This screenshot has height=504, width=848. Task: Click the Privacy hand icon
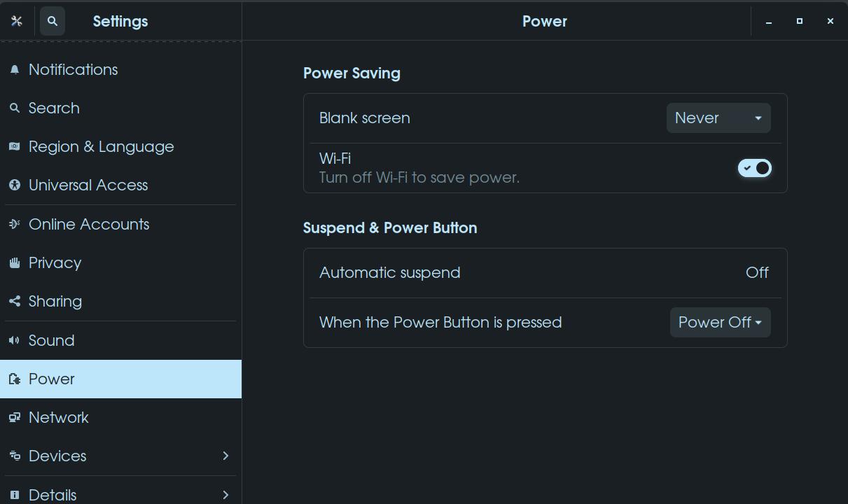(x=15, y=263)
